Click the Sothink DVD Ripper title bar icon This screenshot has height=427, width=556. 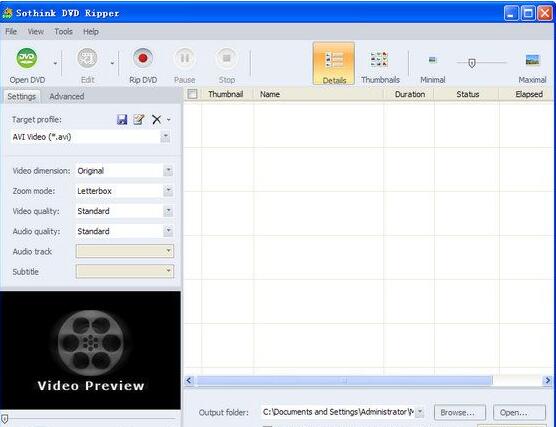(7, 13)
